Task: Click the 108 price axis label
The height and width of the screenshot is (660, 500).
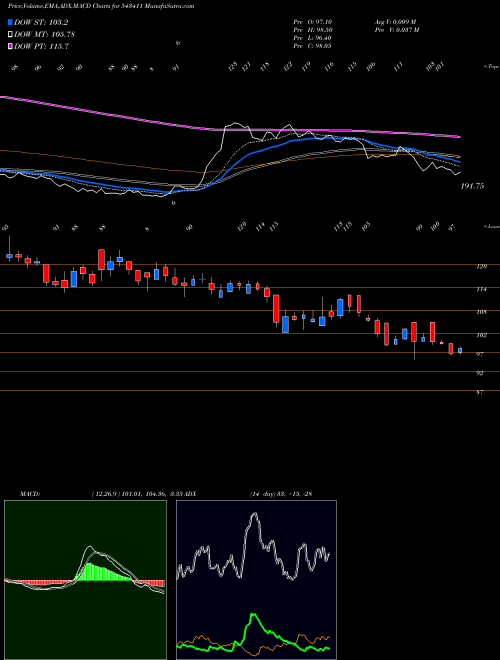Action: 482,312
